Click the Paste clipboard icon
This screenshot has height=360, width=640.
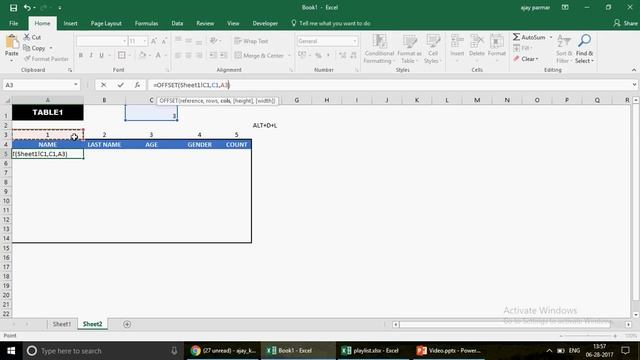12,42
